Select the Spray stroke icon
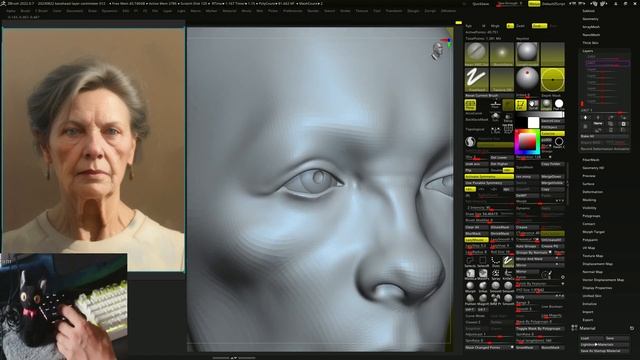The width and height of the screenshot is (640, 360). [x=496, y=273]
